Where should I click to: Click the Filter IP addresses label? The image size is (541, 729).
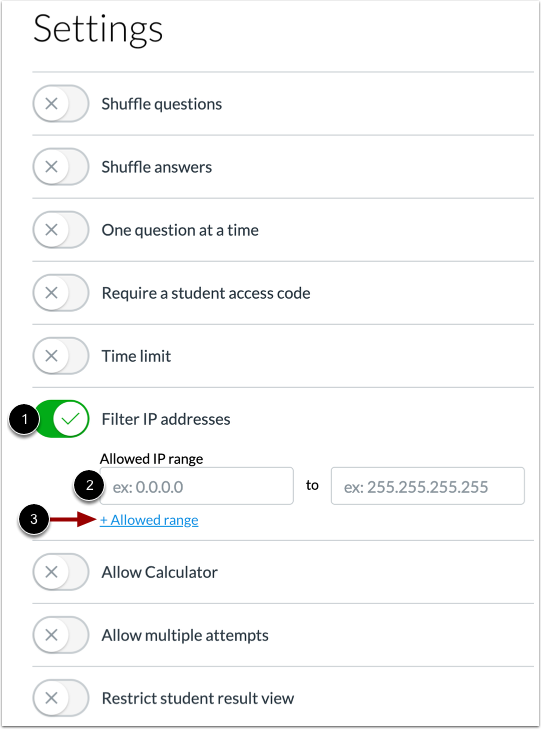point(166,419)
